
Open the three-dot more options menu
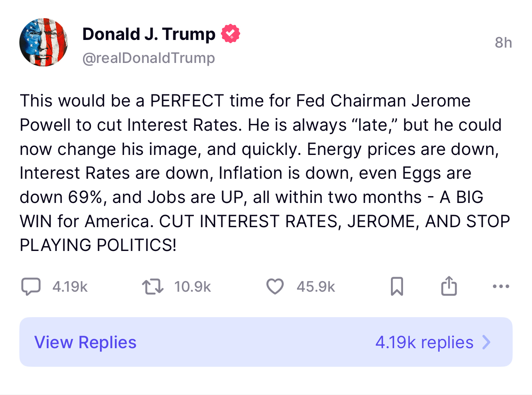point(501,286)
